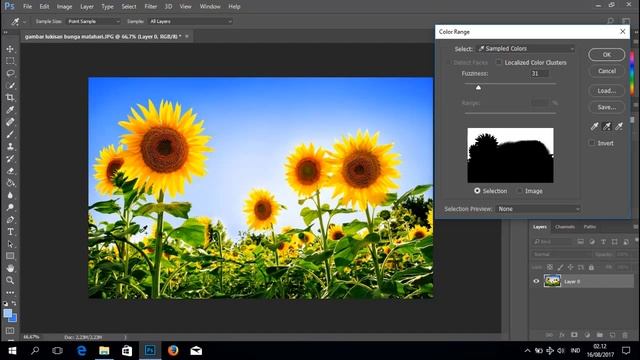Viewport: 640px width, 360px height.
Task: Open the Select menu
Action: (129, 7)
